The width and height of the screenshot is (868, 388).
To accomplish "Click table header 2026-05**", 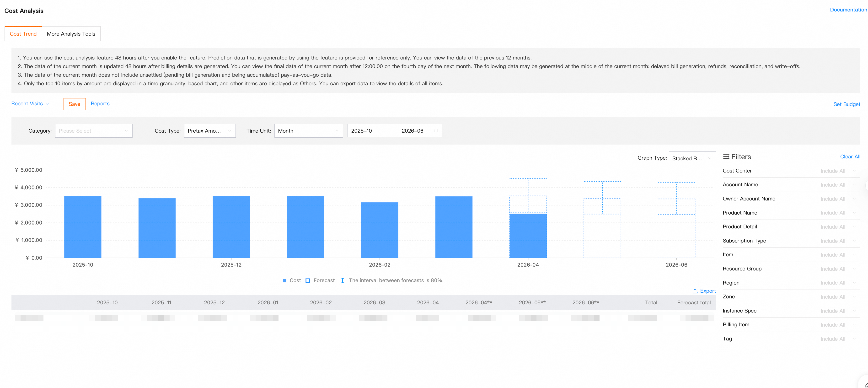I will (x=532, y=303).
